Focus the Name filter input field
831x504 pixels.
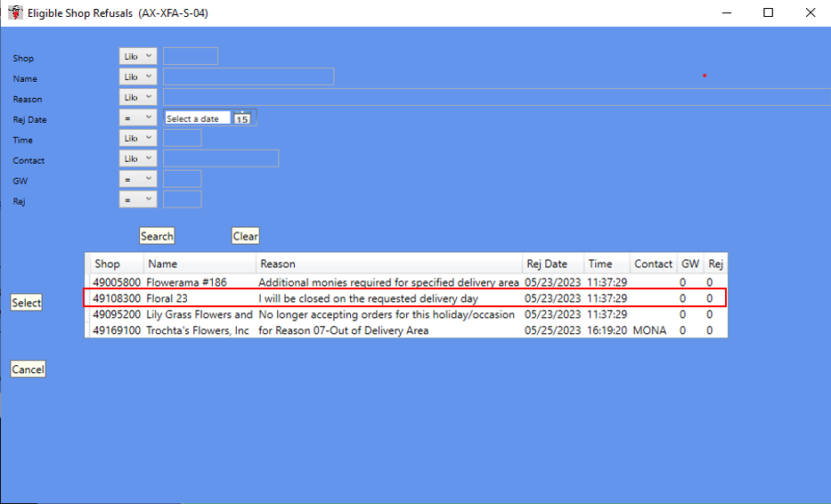coord(248,77)
